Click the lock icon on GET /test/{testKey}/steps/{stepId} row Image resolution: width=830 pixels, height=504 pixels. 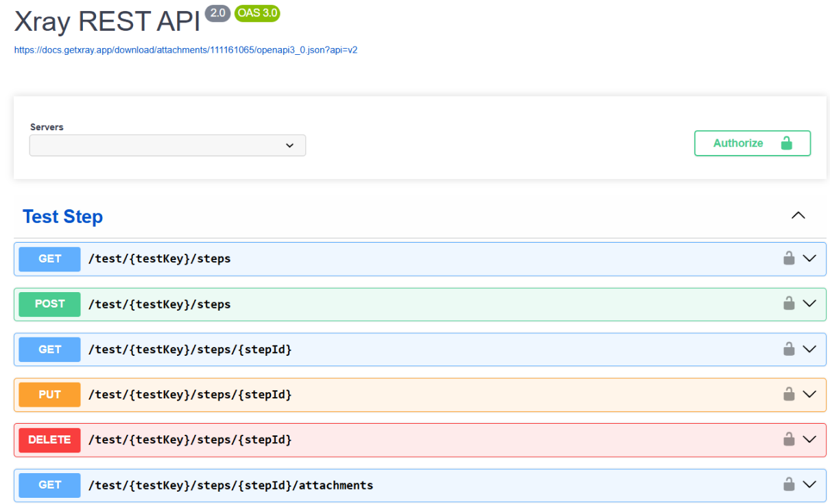[789, 349]
